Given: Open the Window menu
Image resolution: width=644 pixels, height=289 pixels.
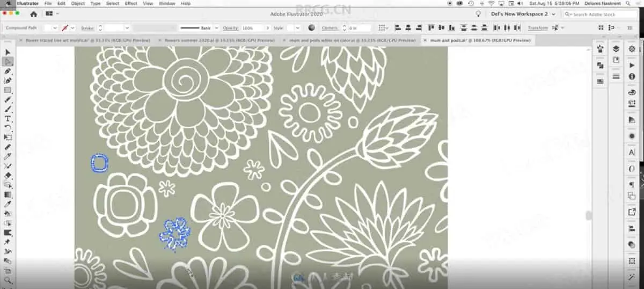Looking at the screenshot, I should coord(167,3).
